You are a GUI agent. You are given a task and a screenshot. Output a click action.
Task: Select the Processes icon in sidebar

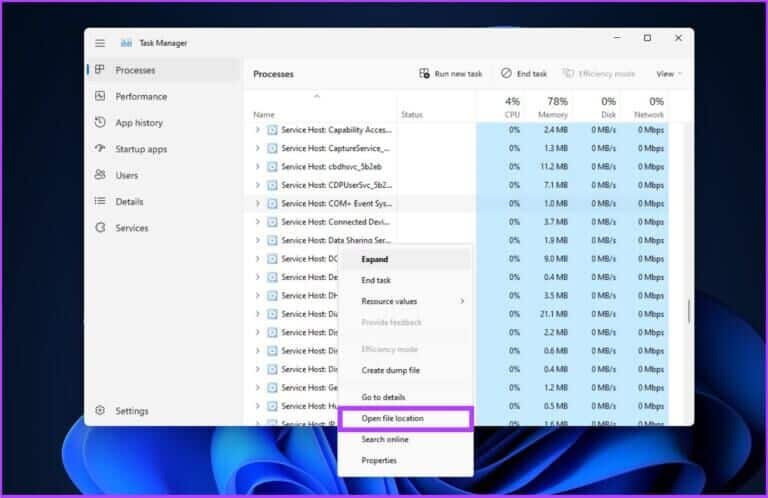click(x=100, y=70)
